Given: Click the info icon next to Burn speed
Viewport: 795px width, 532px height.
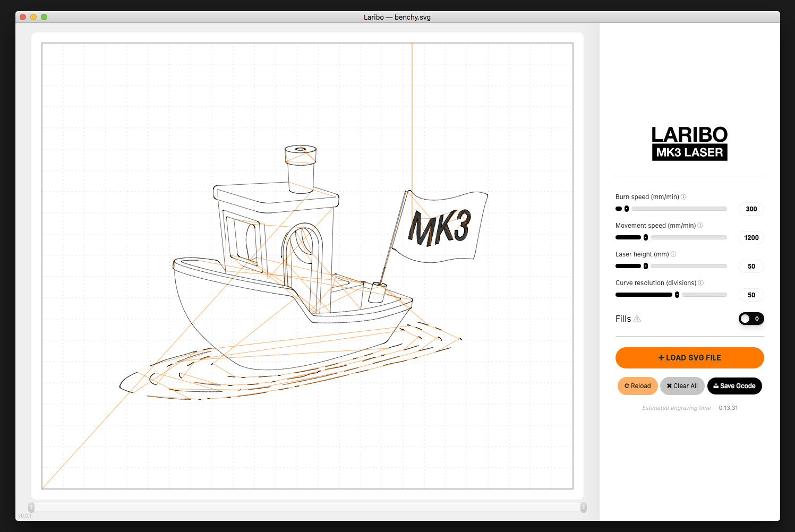Looking at the screenshot, I should [x=684, y=196].
